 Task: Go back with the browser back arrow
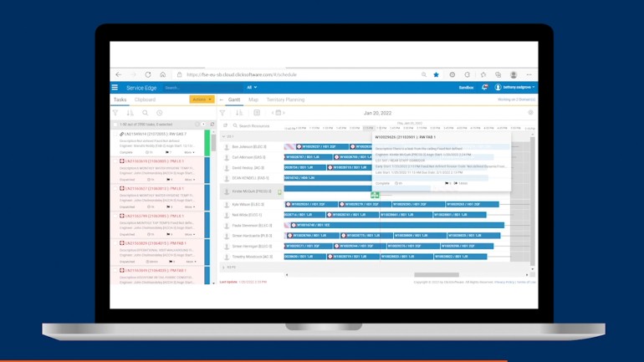119,74
